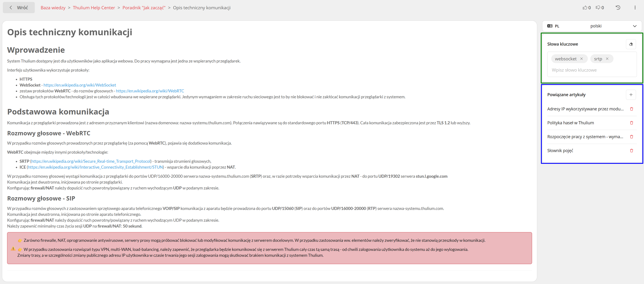Open article version history icon
Screen dimensions: 644x284
pos(618,8)
